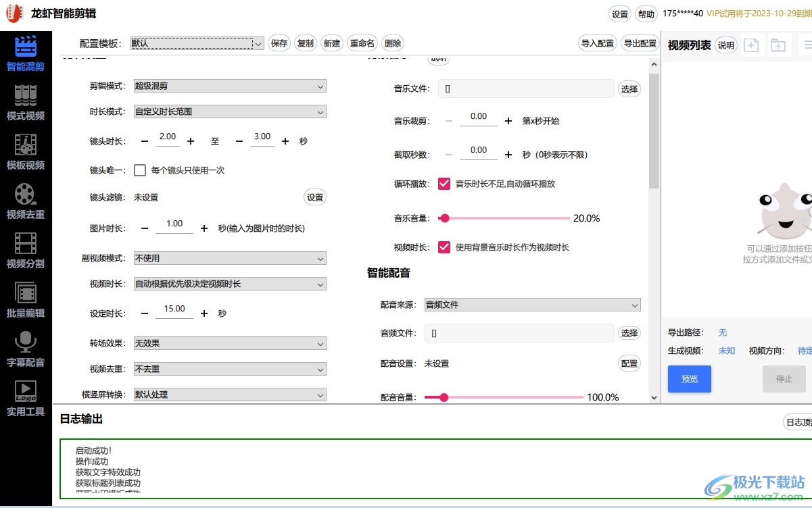
Task: Select the 视频分割 sidebar icon
Action: 26,244
